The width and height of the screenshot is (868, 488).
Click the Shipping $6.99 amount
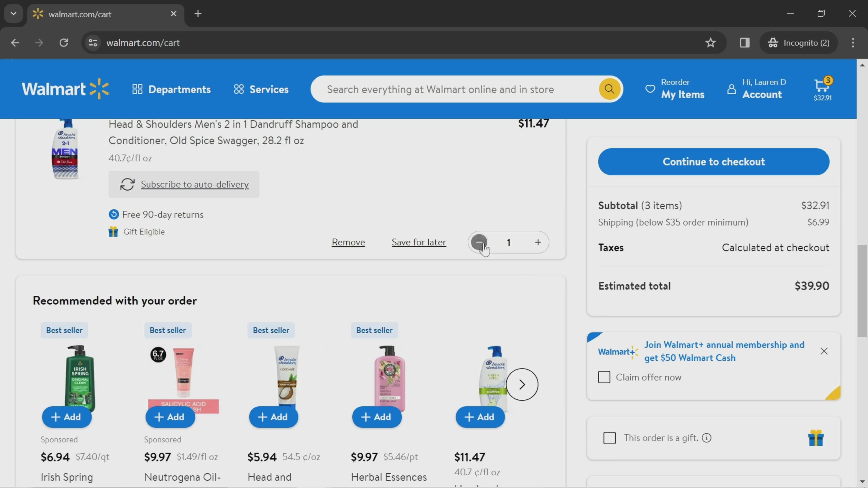(818, 222)
